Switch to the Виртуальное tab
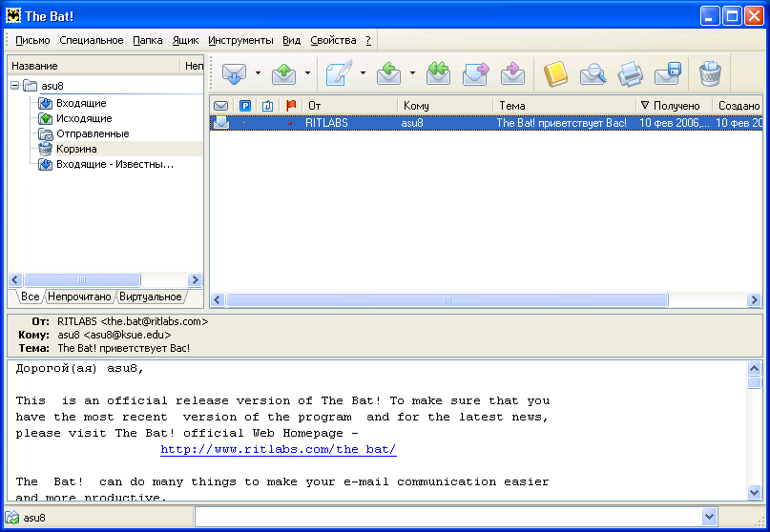770x532 pixels. pyautogui.click(x=150, y=297)
